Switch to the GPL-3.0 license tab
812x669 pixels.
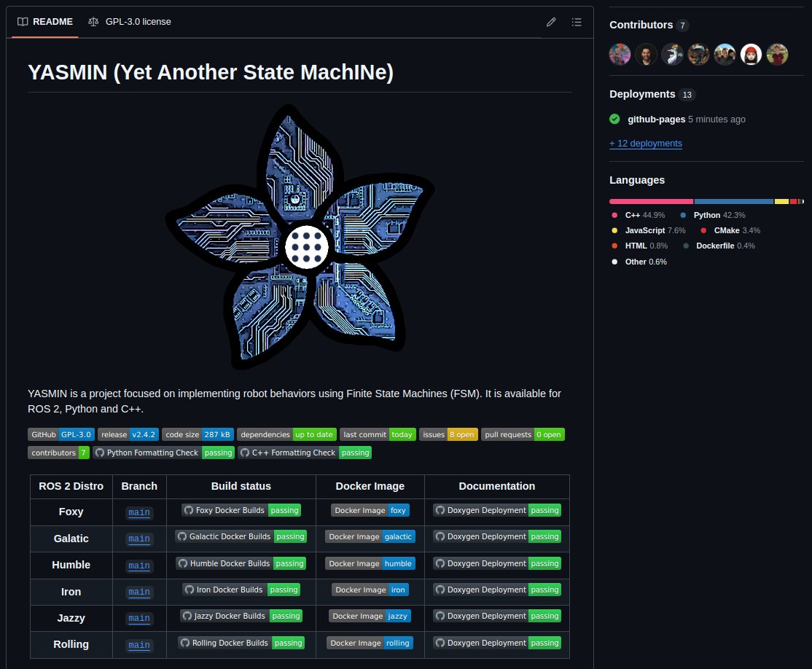click(x=130, y=22)
